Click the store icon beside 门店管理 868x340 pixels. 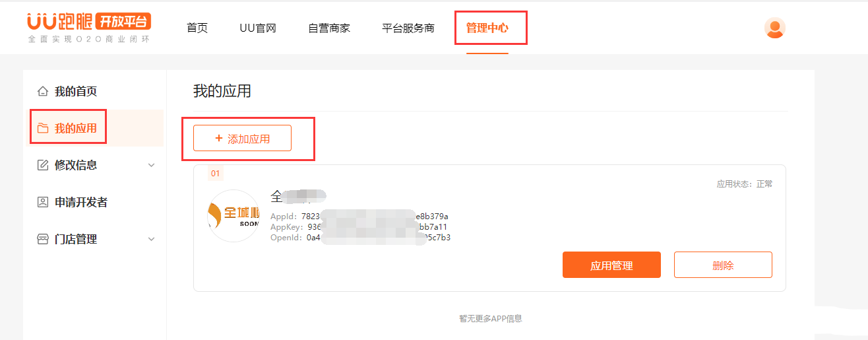43,239
